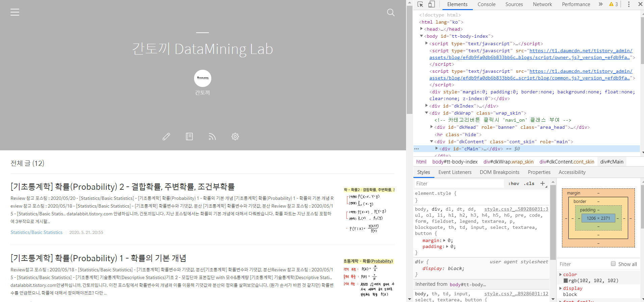Open post title Probability 1 확률의 기본 개념
The height and width of the screenshot is (302, 644).
pyautogui.click(x=98, y=258)
